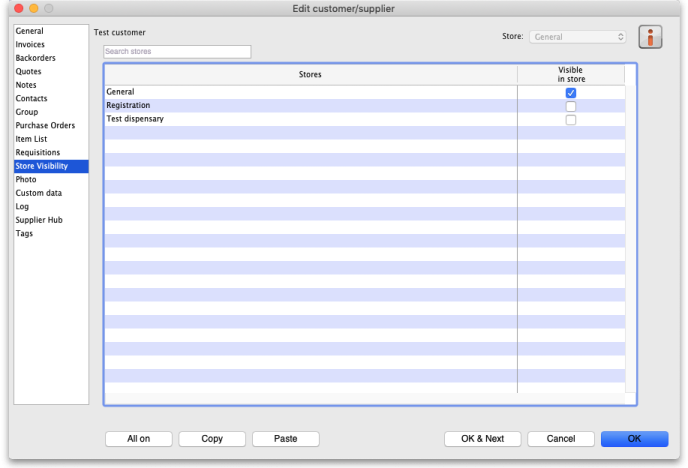This screenshot has width=688, height=468.
Task: Open the Supplier Hub section
Action: tap(38, 220)
